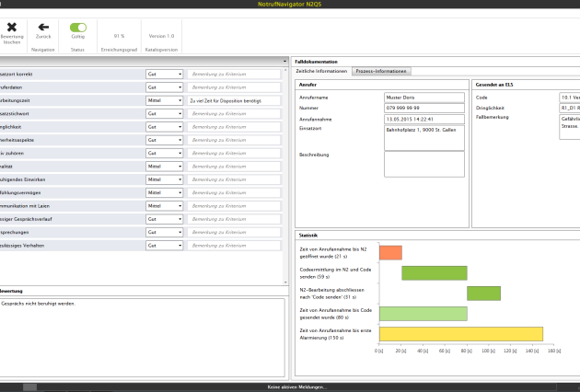580x392 pixels.
Task: Open the dropdown for 'zulässiges Verhalten' row
Action: (164, 246)
